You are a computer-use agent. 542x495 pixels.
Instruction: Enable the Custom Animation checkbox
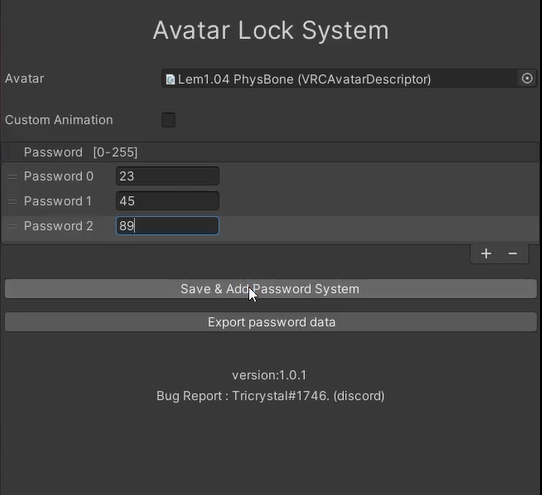(168, 120)
